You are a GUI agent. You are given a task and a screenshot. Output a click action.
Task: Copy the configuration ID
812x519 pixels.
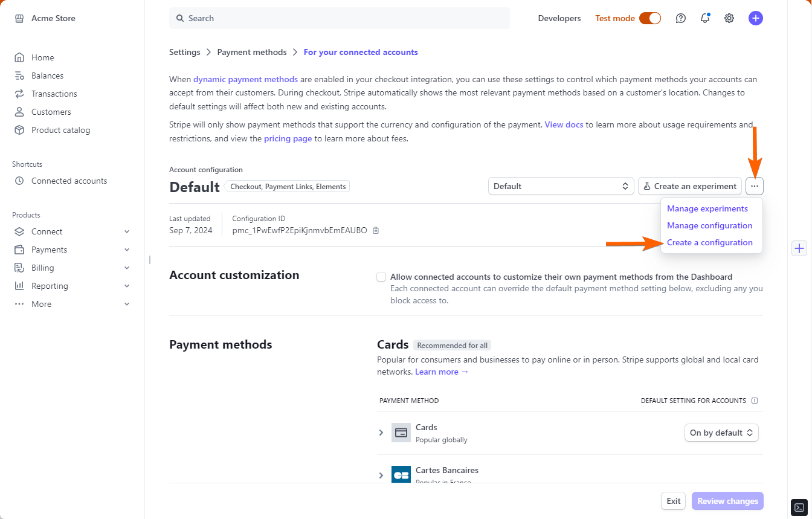coord(376,230)
